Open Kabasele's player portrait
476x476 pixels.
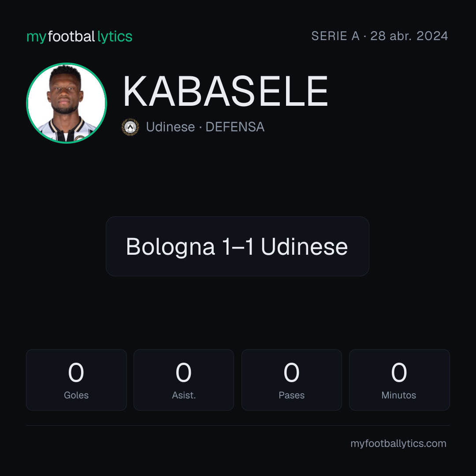coord(67,103)
